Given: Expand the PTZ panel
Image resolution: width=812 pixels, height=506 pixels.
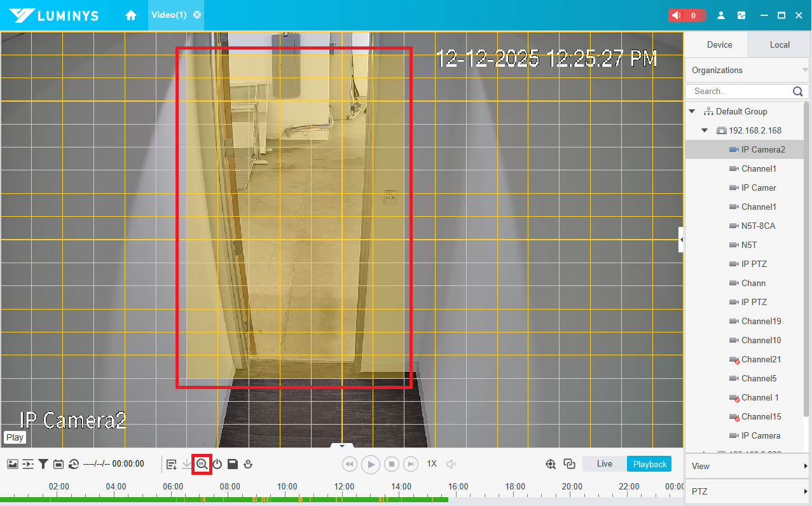Looking at the screenshot, I should click(x=747, y=491).
